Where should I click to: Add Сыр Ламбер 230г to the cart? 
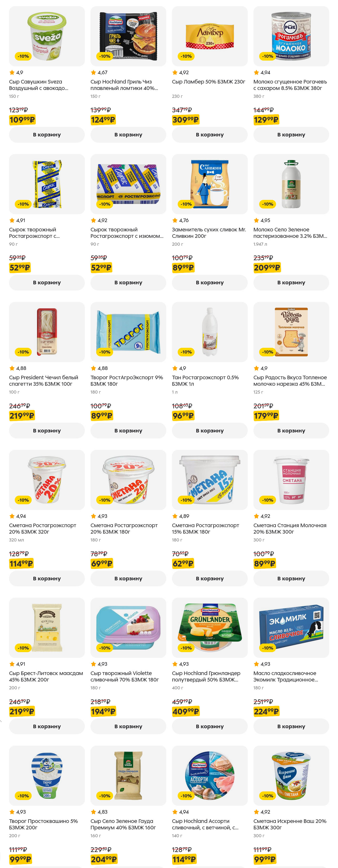(x=209, y=135)
